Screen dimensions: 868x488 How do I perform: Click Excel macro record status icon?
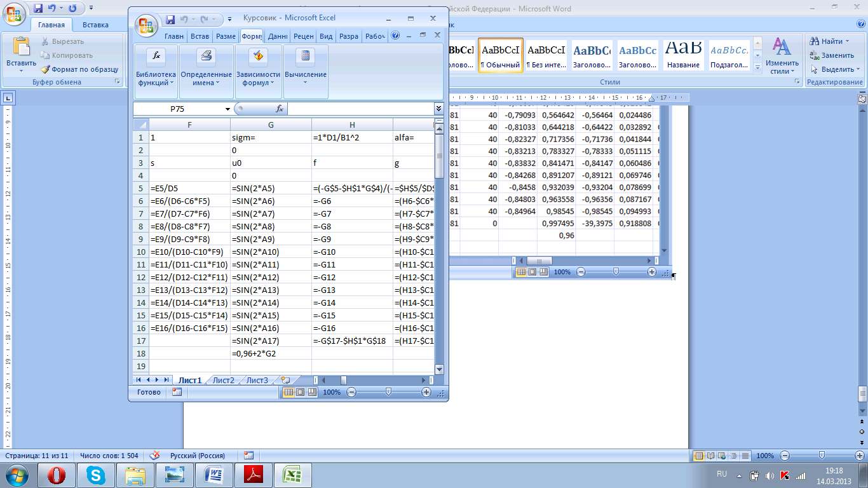[177, 392]
